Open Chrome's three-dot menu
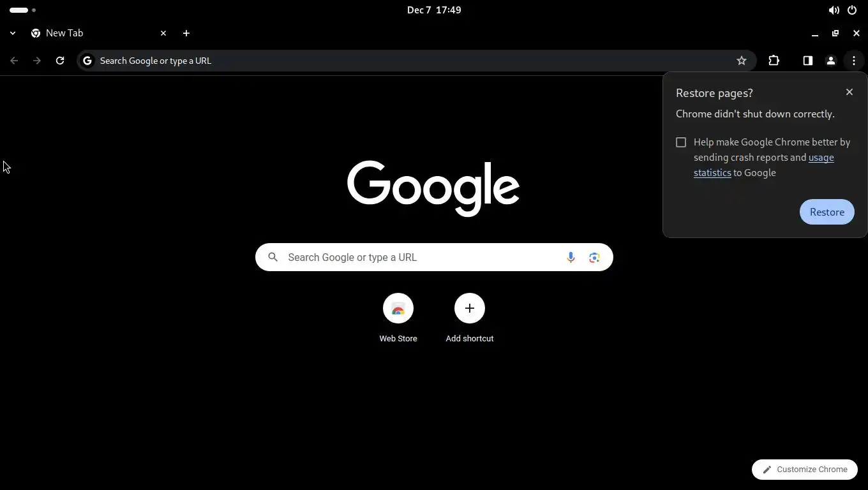The width and height of the screenshot is (868, 490). 853,61
